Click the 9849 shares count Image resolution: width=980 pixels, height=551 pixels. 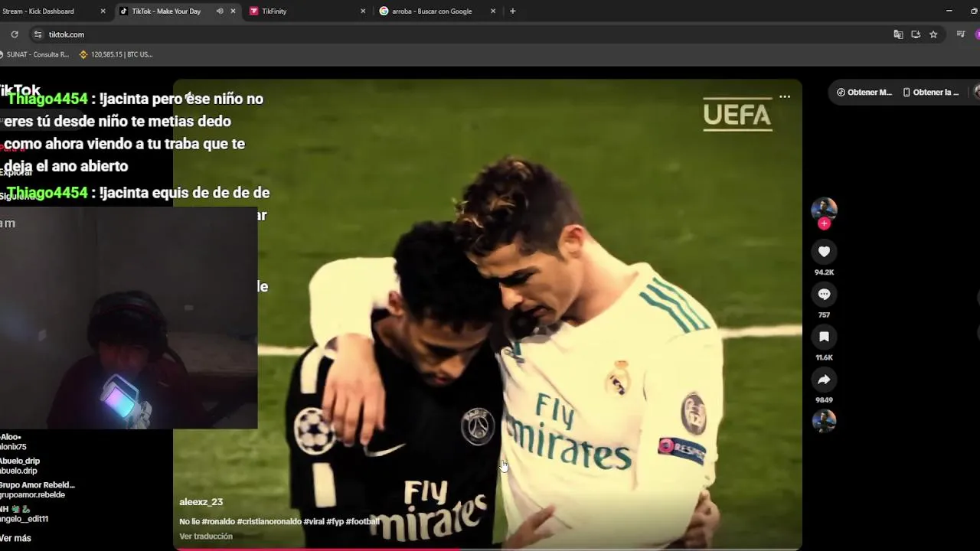point(824,400)
